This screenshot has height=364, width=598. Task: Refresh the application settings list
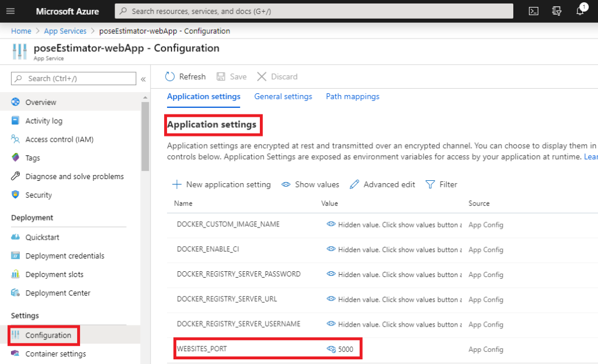[185, 76]
